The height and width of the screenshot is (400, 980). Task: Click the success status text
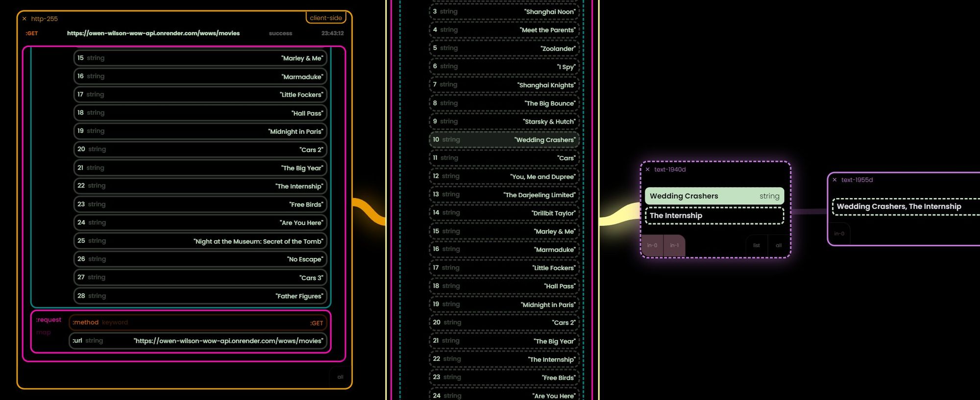pos(280,33)
